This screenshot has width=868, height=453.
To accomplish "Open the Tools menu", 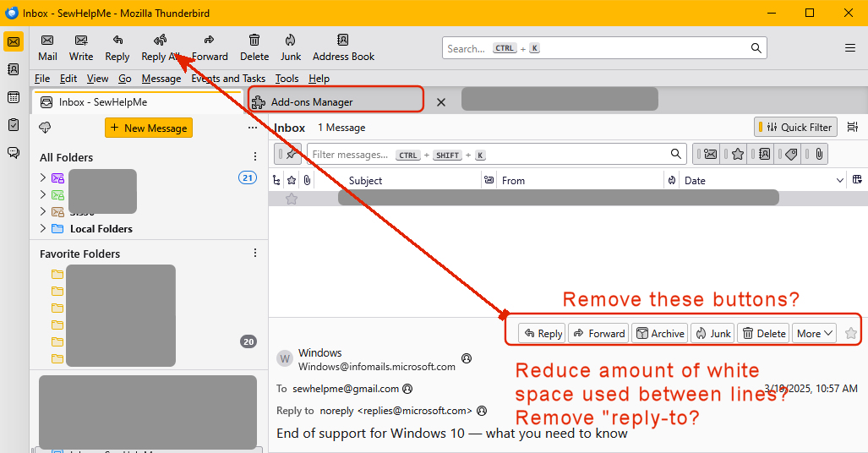I will (287, 79).
